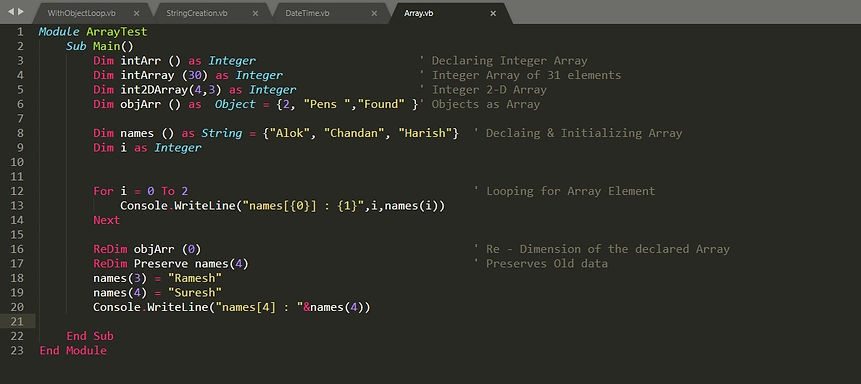Click the comment 'Looping for Array Element'
861x384 pixels.
coord(571,191)
